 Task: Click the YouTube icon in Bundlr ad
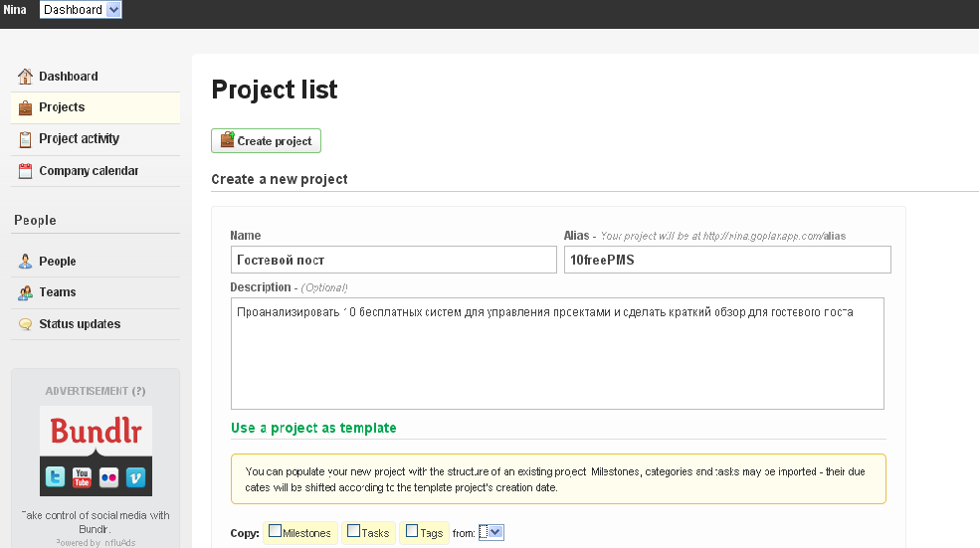pyautogui.click(x=82, y=478)
